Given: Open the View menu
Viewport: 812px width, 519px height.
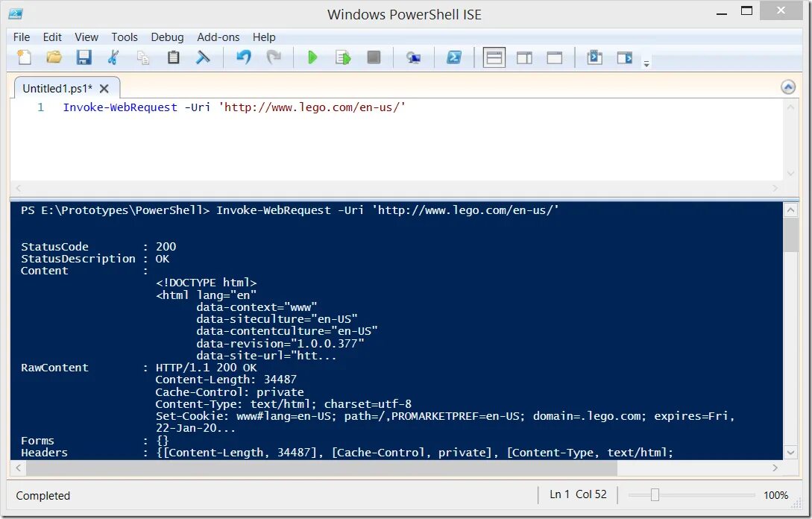Looking at the screenshot, I should 86,37.
